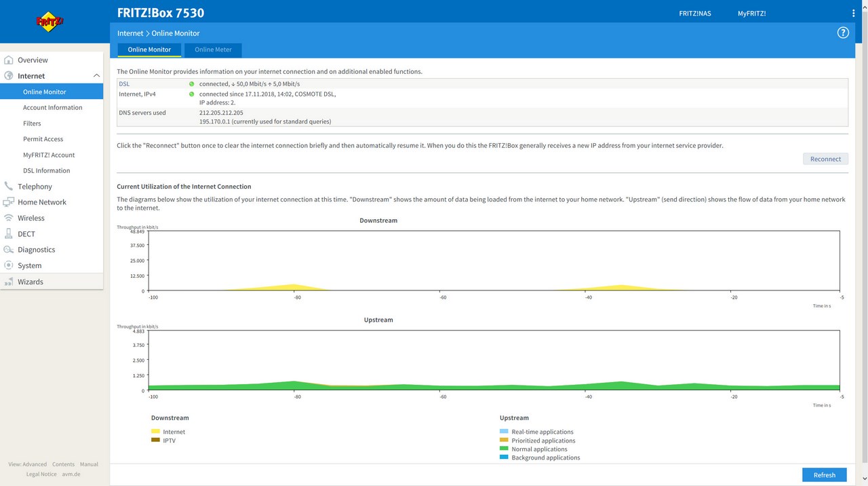Click the Background applications legend swatch
This screenshot has width=868, height=486.
pos(504,457)
